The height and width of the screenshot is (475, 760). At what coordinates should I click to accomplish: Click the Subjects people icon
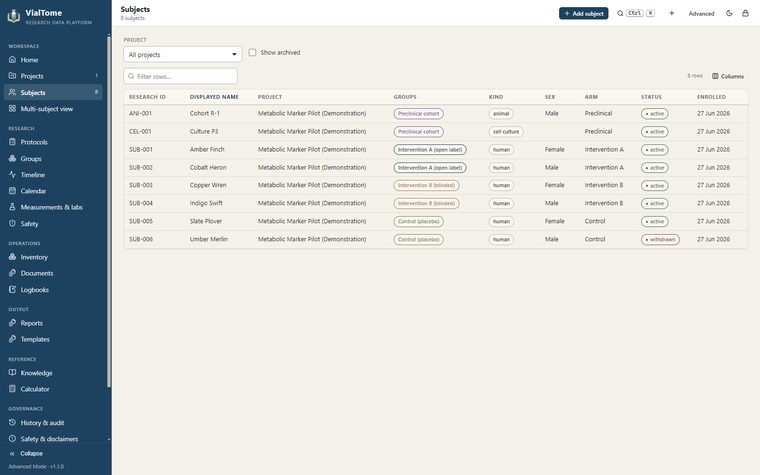13,92
